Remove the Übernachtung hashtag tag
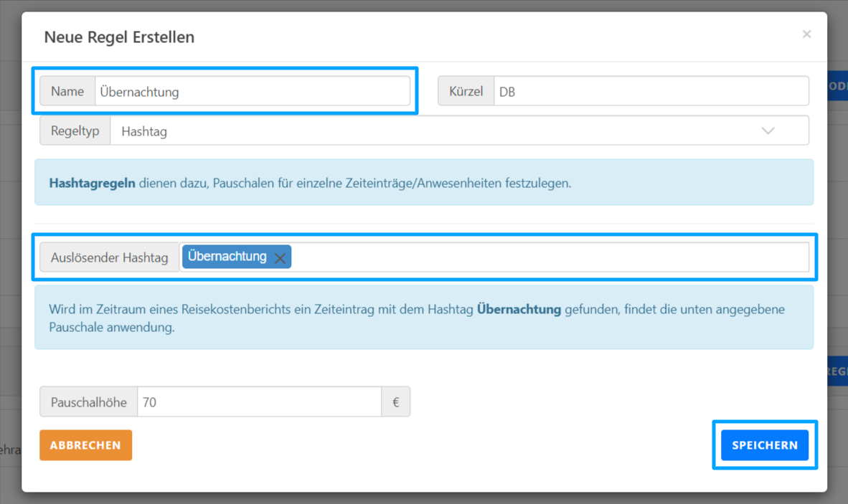Image resolution: width=848 pixels, height=504 pixels. (x=280, y=257)
